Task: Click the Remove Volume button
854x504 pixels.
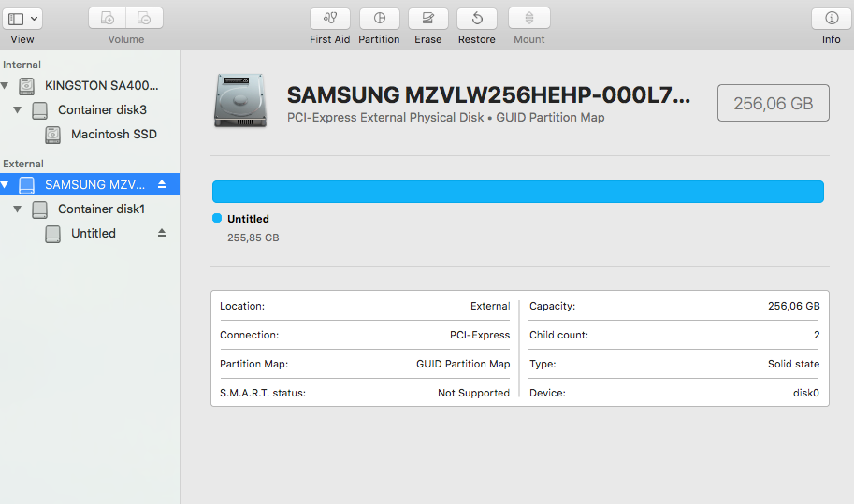Action: pos(144,19)
